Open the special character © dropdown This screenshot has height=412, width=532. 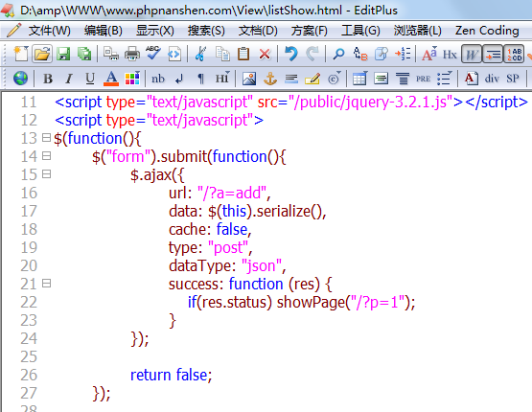coord(335,79)
